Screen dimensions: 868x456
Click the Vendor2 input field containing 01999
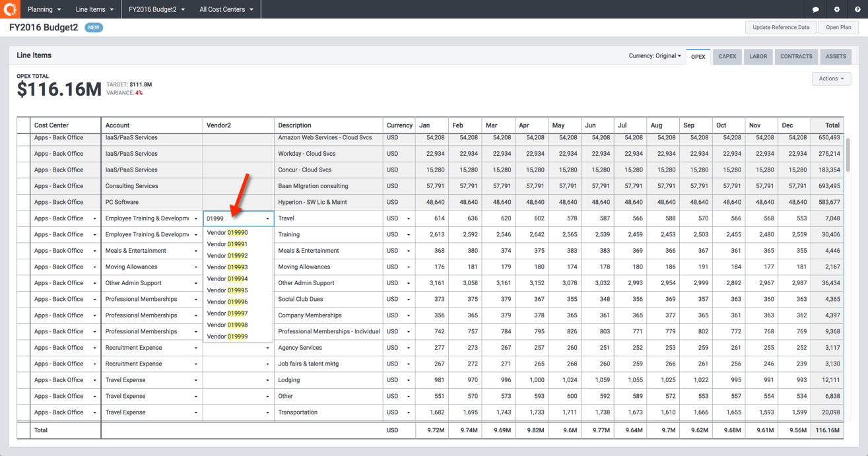point(234,218)
